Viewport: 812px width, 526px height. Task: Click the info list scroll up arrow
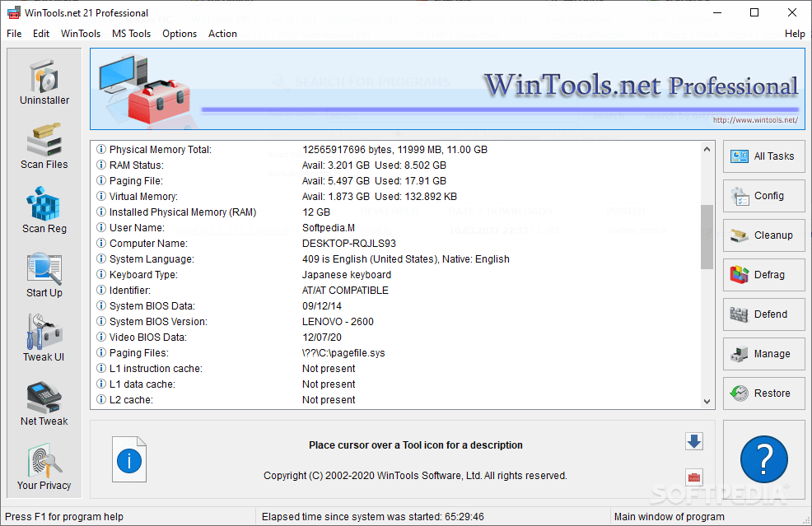coord(707,149)
